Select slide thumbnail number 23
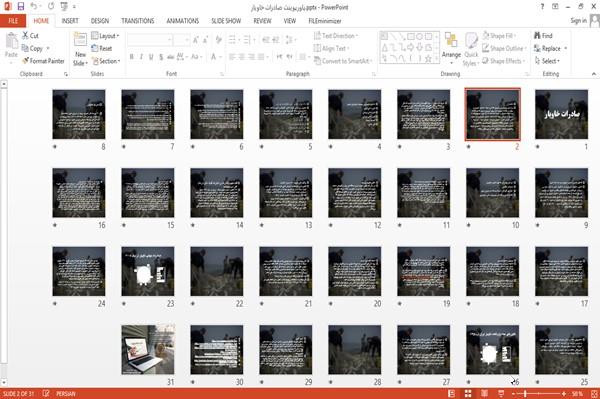The image size is (600, 399). (x=148, y=271)
